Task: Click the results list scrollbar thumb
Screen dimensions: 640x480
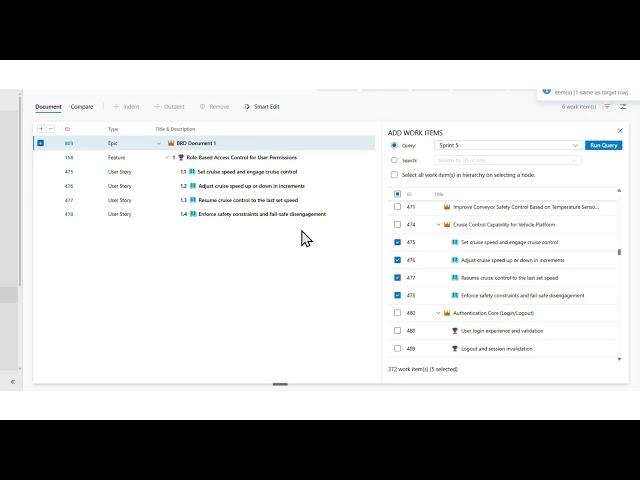Action: pyautogui.click(x=619, y=252)
